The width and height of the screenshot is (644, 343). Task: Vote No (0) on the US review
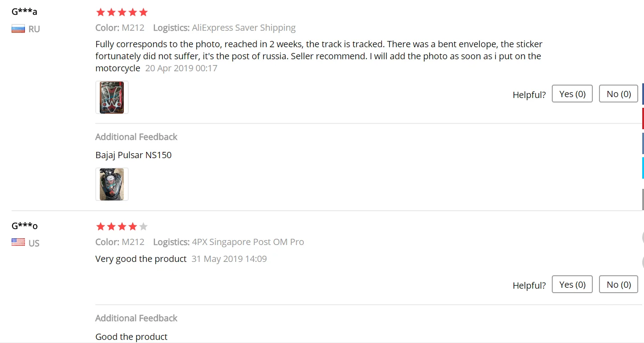click(619, 285)
